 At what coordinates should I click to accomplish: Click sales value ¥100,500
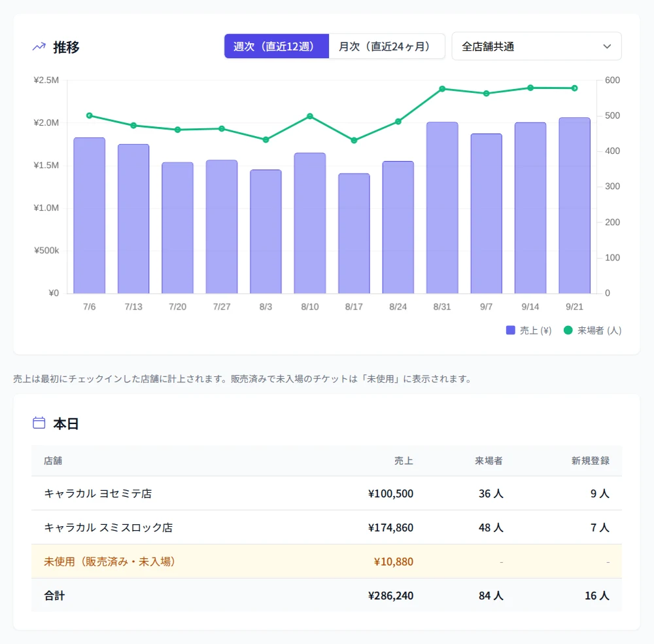(x=391, y=493)
